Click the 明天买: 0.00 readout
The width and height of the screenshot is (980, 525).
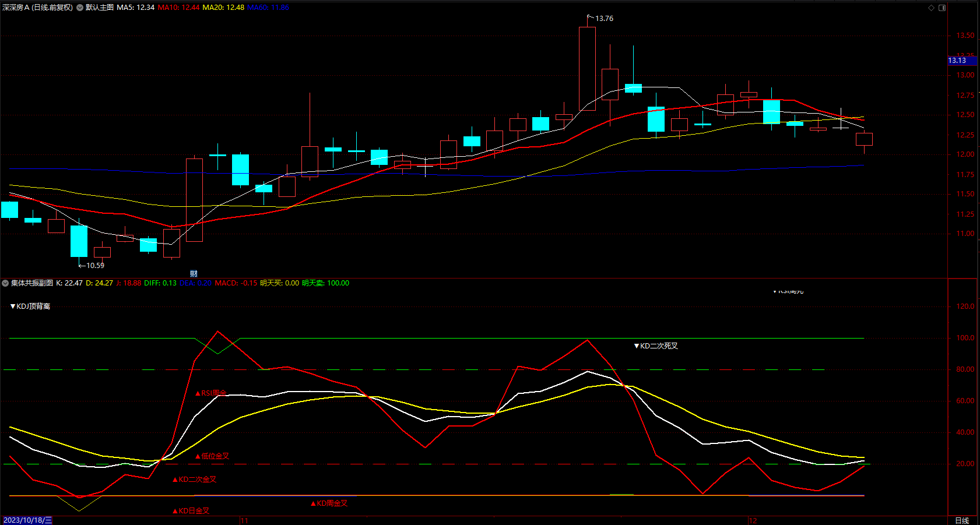(280, 283)
